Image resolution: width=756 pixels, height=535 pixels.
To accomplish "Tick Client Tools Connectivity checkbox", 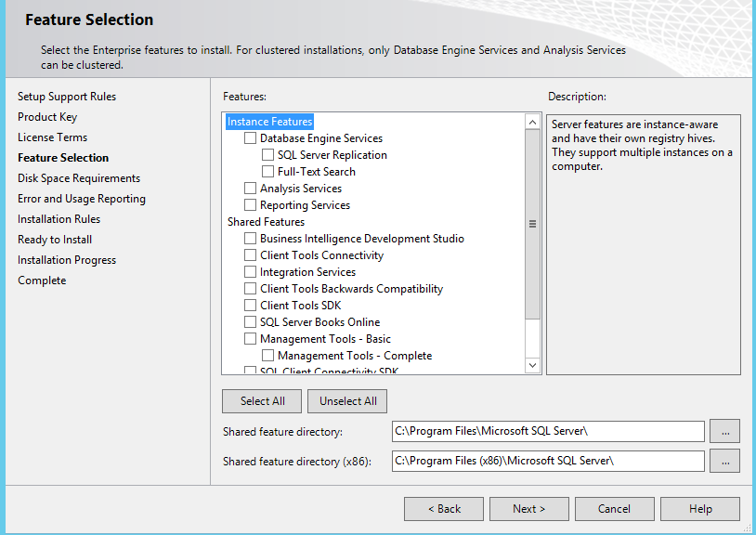I will [x=250, y=255].
